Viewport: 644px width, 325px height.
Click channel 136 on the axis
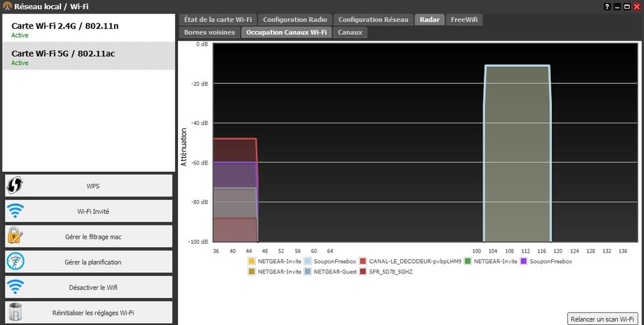click(623, 251)
